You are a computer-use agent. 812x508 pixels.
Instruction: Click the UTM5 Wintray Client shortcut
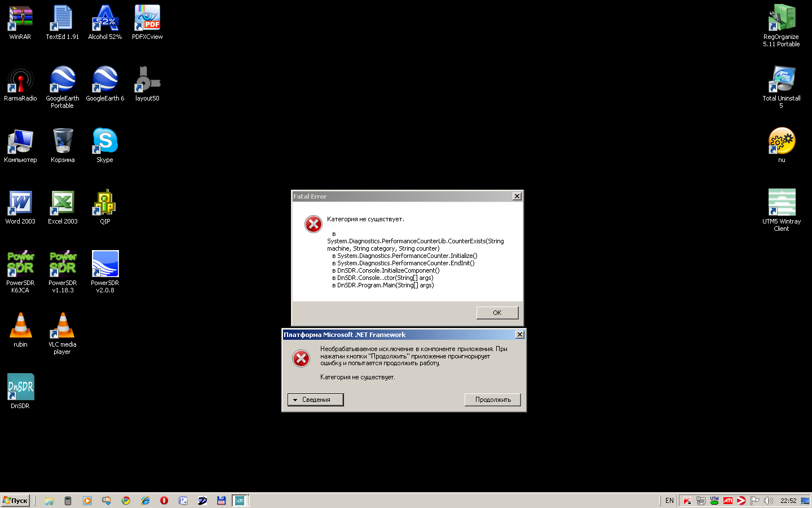tap(782, 203)
